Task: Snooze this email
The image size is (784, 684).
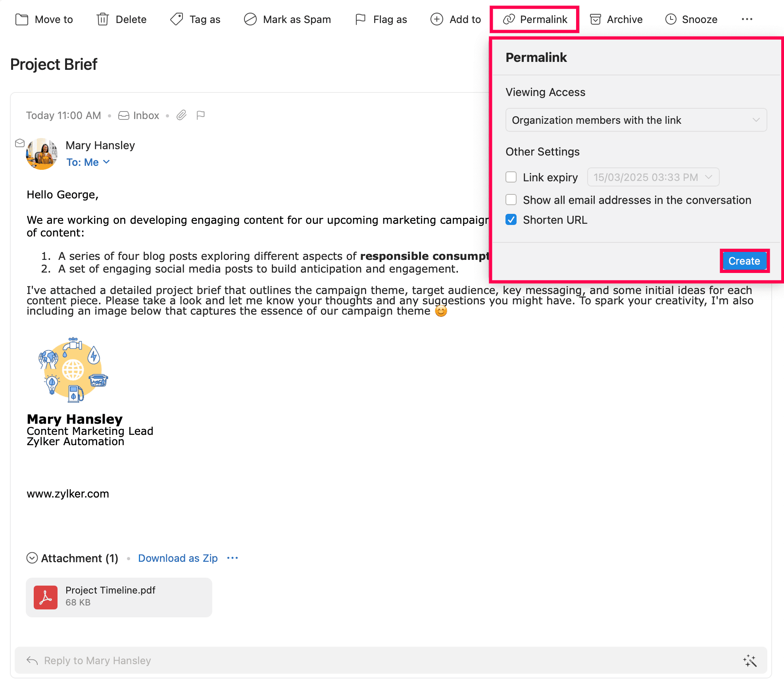Action: coord(691,19)
